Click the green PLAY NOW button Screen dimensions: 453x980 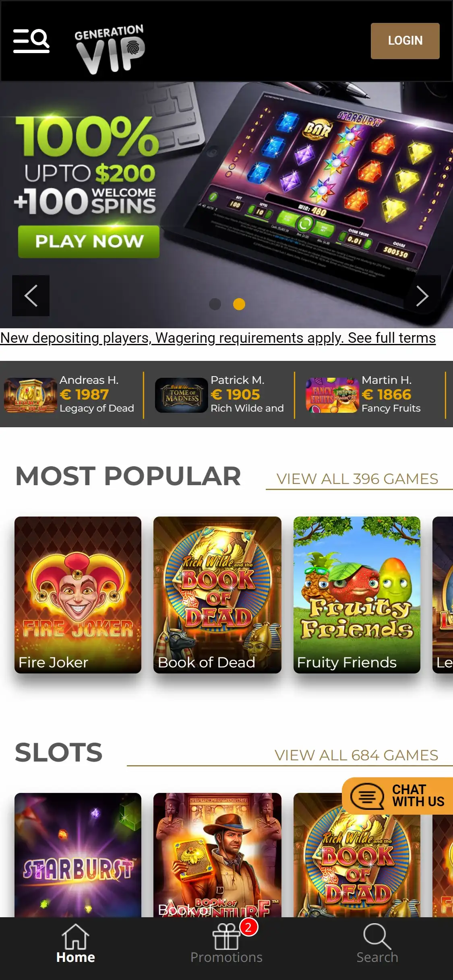point(89,241)
